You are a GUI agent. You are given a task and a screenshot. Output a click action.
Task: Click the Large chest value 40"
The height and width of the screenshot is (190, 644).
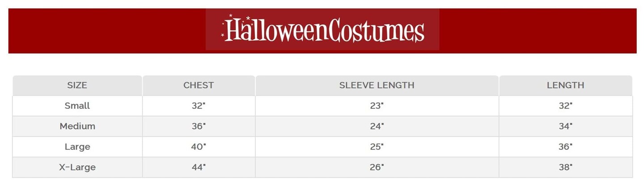pyautogui.click(x=199, y=147)
